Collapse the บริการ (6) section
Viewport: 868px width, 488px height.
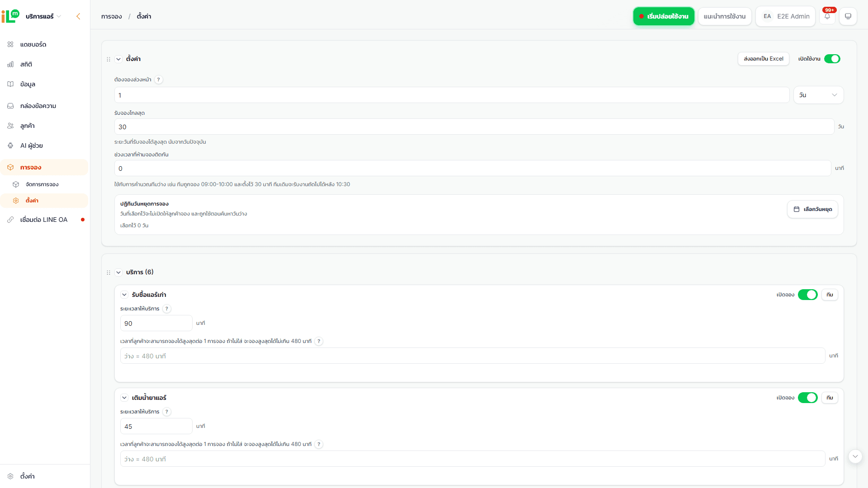pyautogui.click(x=118, y=272)
